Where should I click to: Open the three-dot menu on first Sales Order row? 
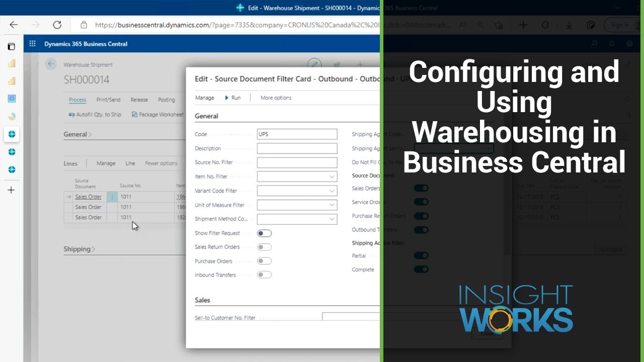coord(112,197)
